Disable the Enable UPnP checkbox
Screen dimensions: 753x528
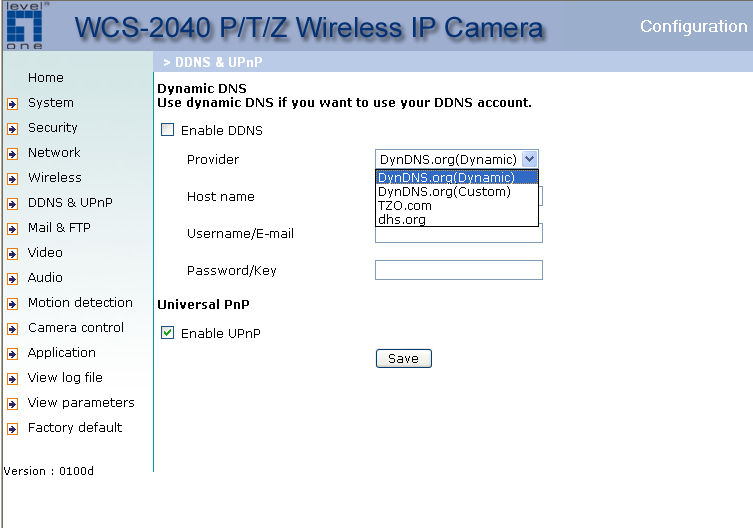[168, 333]
